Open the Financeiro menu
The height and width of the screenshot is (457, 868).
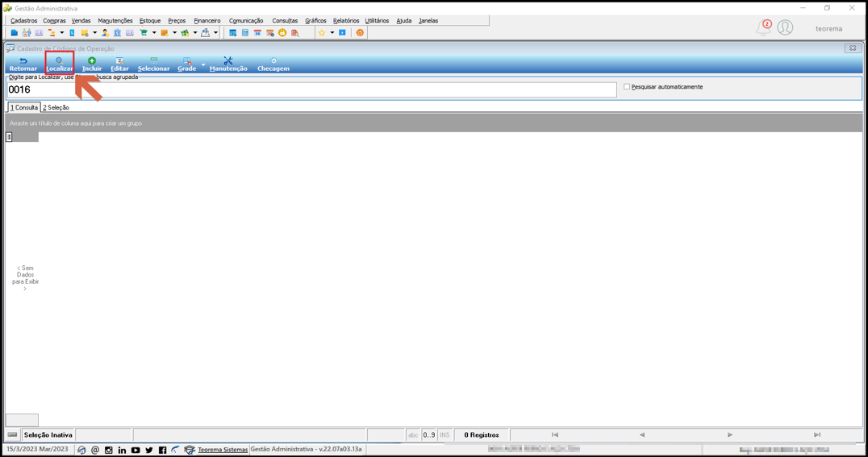click(x=207, y=20)
